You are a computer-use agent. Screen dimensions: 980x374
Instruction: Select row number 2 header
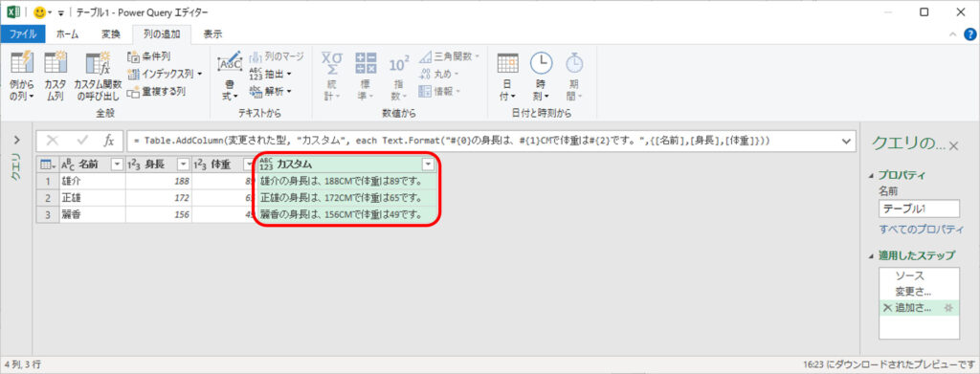47,198
